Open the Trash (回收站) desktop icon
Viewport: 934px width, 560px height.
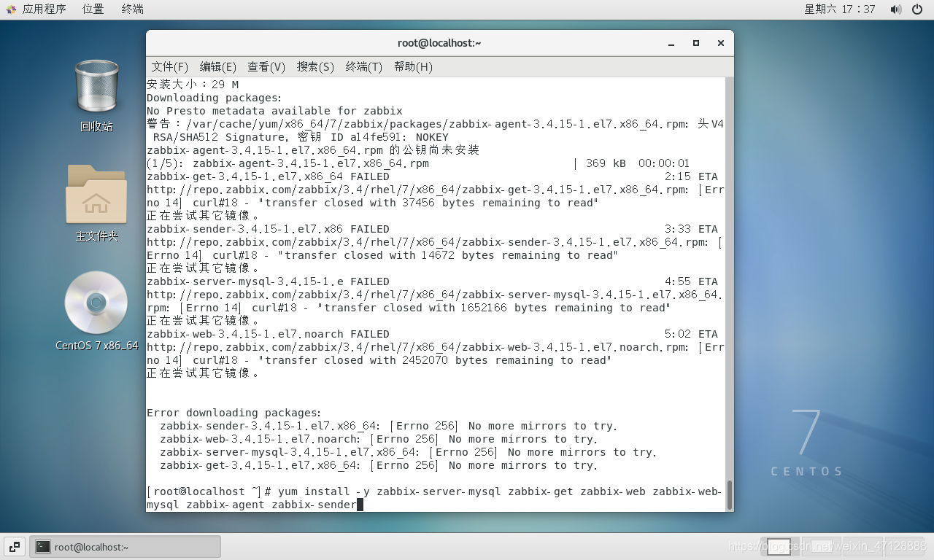pyautogui.click(x=96, y=87)
